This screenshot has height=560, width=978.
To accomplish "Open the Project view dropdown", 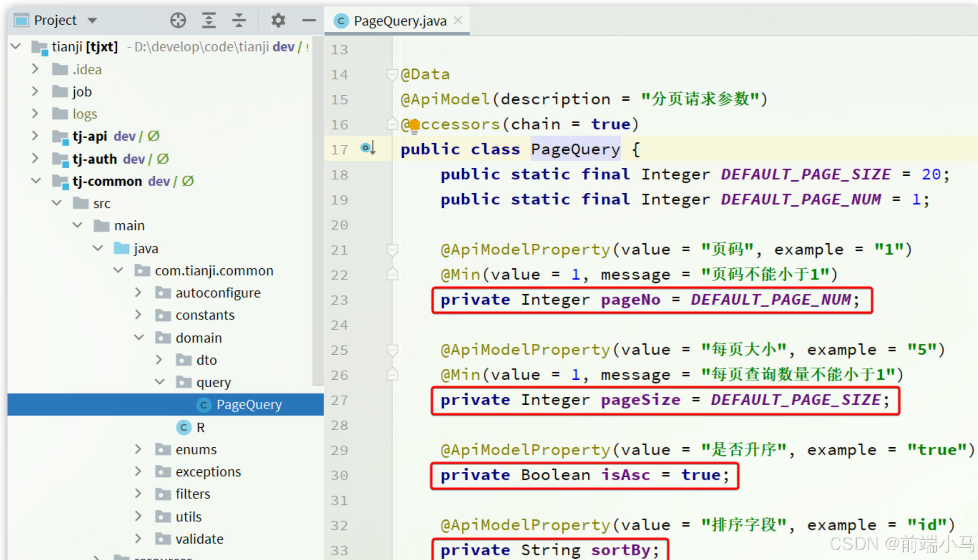I will tap(93, 20).
